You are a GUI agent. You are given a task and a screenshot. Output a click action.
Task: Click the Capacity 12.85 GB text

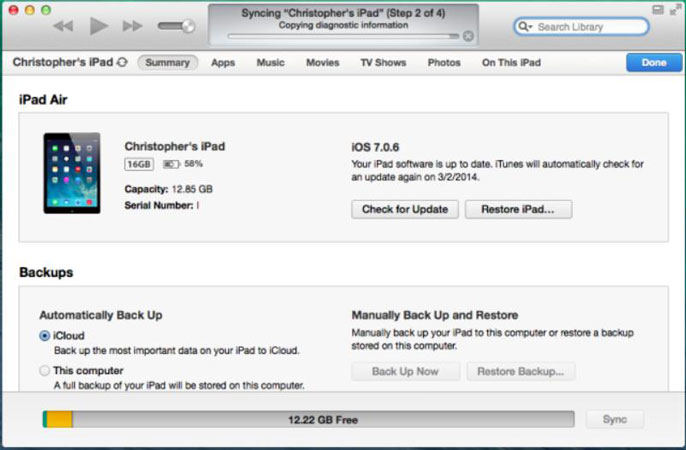pos(168,189)
